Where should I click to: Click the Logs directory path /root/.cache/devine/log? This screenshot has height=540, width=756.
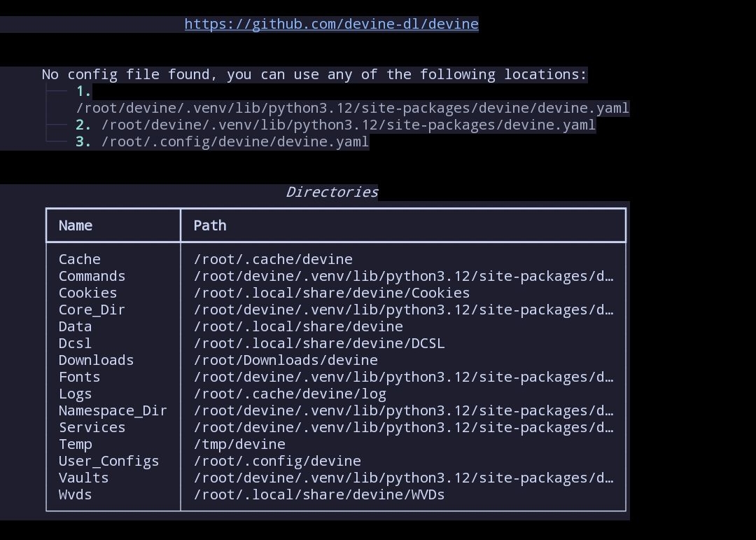coord(290,394)
